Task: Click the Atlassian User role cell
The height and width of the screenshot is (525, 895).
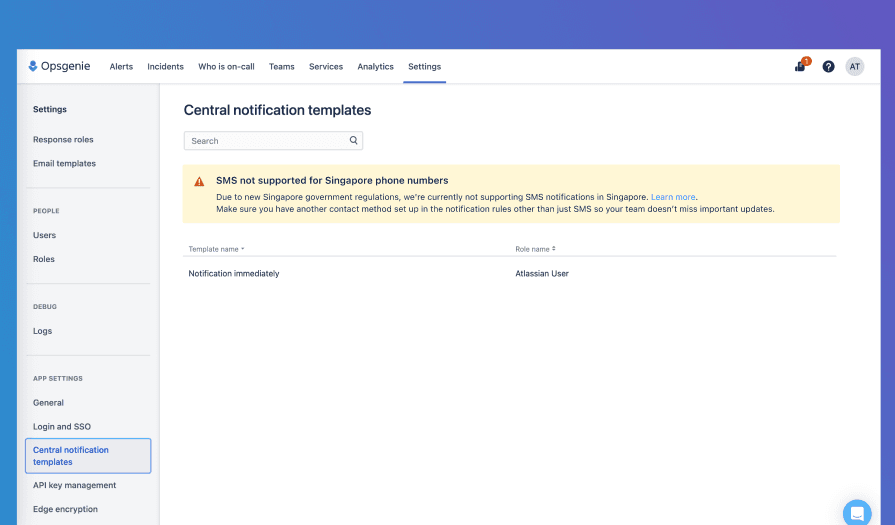Action: click(542, 274)
